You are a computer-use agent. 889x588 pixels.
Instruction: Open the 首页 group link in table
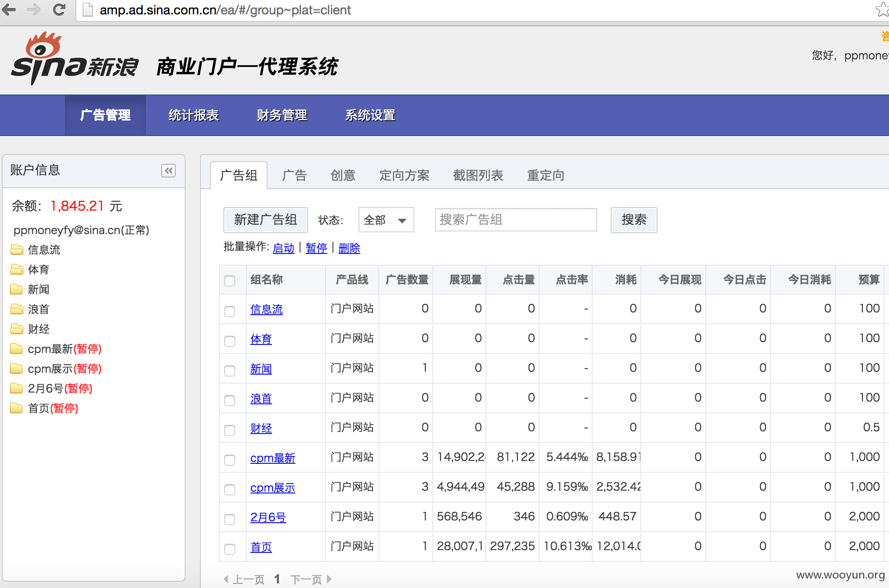261,547
